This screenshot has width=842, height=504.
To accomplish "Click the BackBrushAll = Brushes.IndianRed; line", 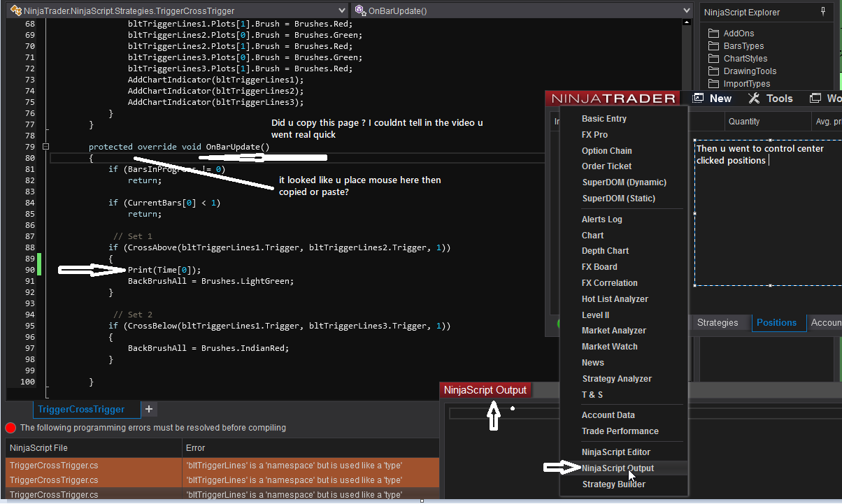I will click(208, 348).
